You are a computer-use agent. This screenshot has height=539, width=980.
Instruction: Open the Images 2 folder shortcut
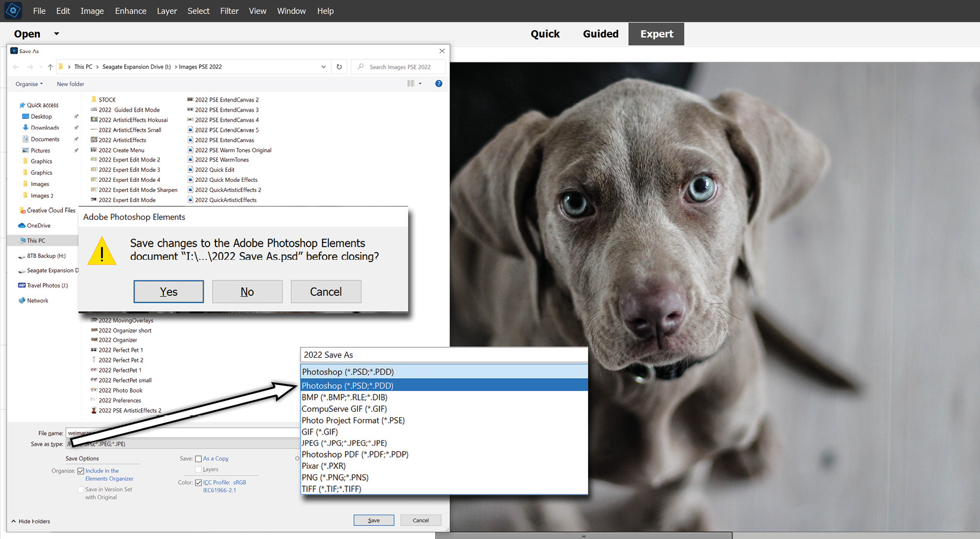click(42, 196)
